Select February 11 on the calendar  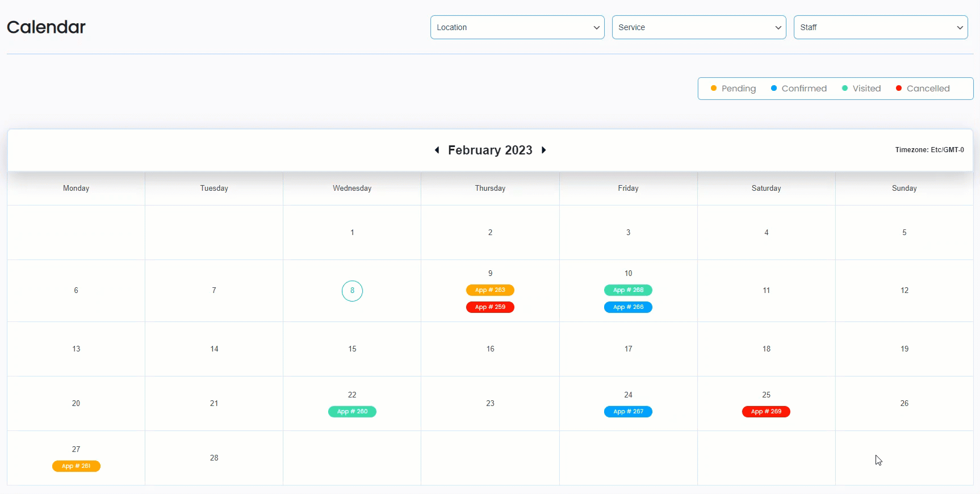pos(767,290)
